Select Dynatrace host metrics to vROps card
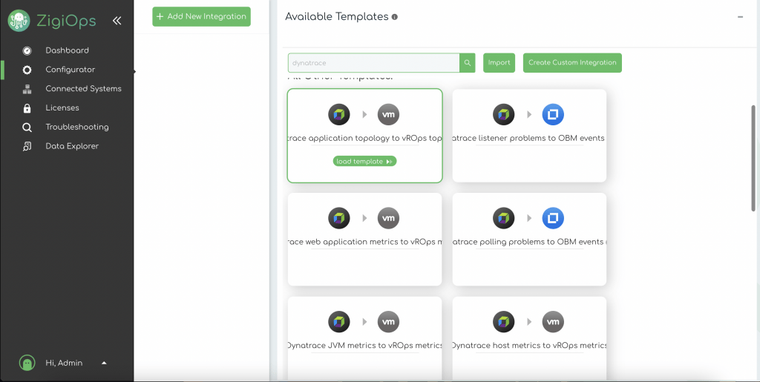The image size is (760, 382). click(529, 338)
